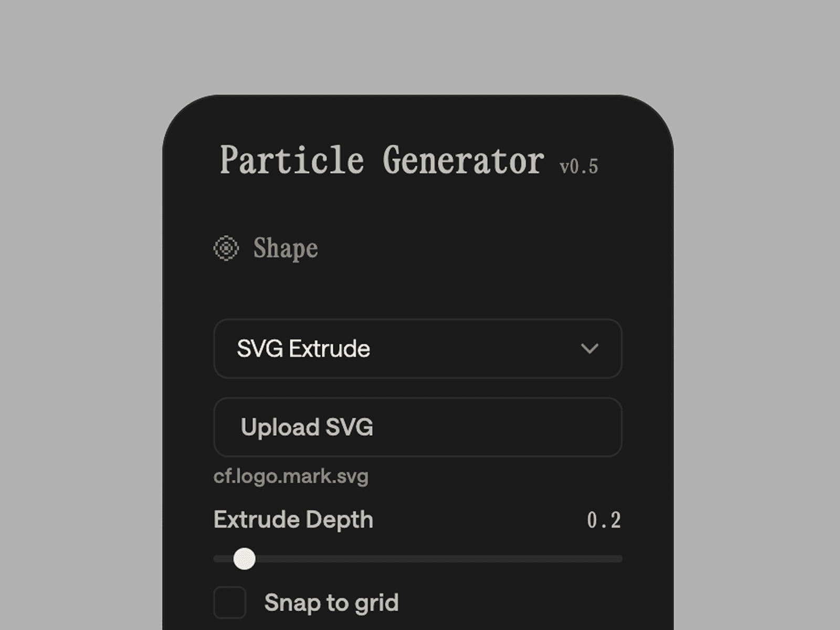Click the 'SVG Extrude' text in the combo box
The width and height of the screenshot is (840, 630).
coord(303,349)
